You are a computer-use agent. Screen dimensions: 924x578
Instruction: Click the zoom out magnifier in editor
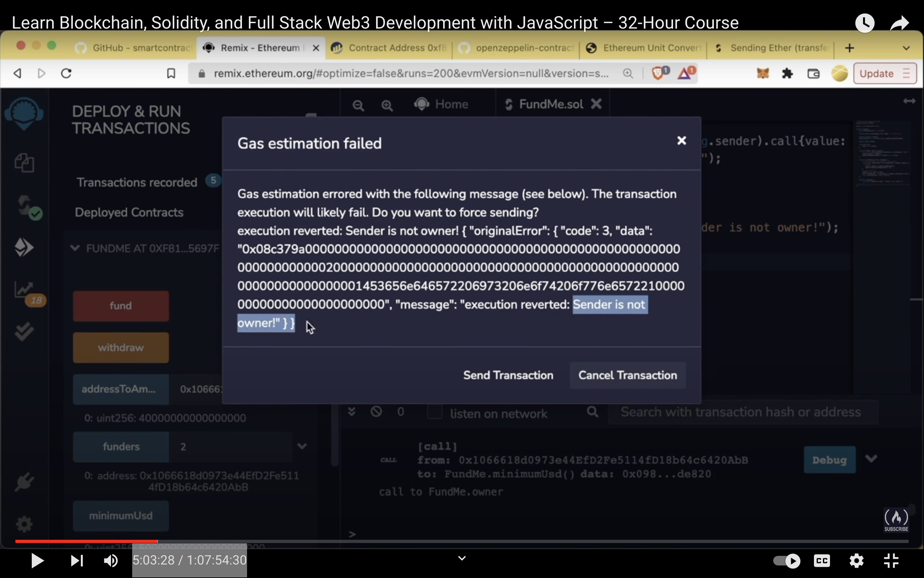click(358, 106)
